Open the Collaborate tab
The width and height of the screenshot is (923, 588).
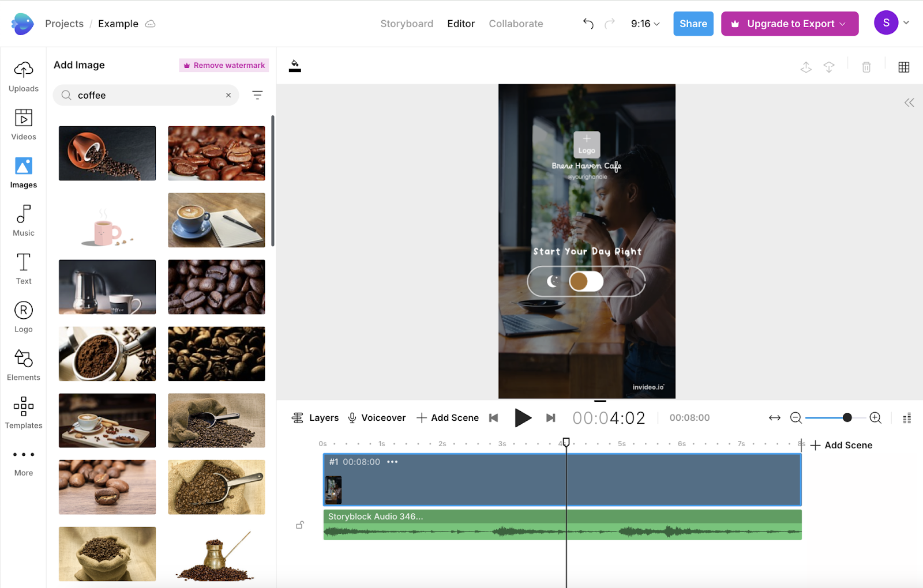pos(516,24)
